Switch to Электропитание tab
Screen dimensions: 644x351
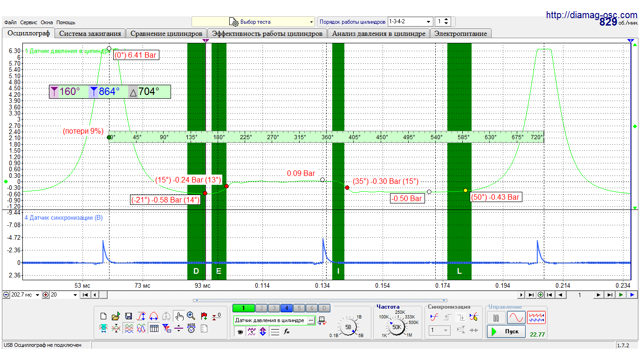460,34
